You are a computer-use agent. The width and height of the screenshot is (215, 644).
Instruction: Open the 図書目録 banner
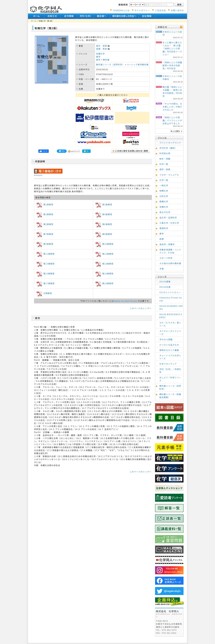pos(169,418)
